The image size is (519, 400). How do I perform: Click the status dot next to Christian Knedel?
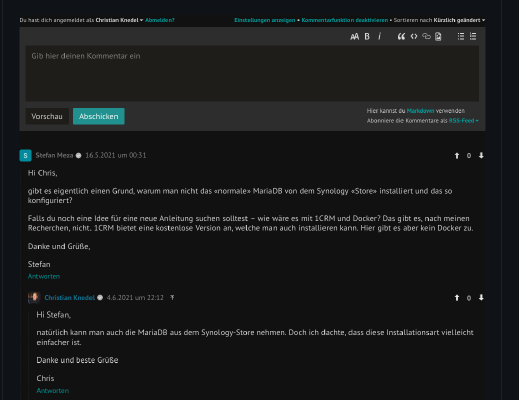coord(100,298)
